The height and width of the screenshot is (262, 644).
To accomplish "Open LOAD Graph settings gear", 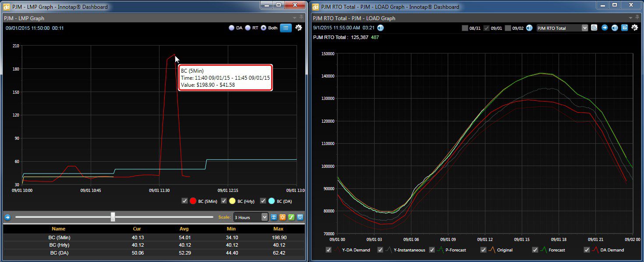I will point(634,28).
